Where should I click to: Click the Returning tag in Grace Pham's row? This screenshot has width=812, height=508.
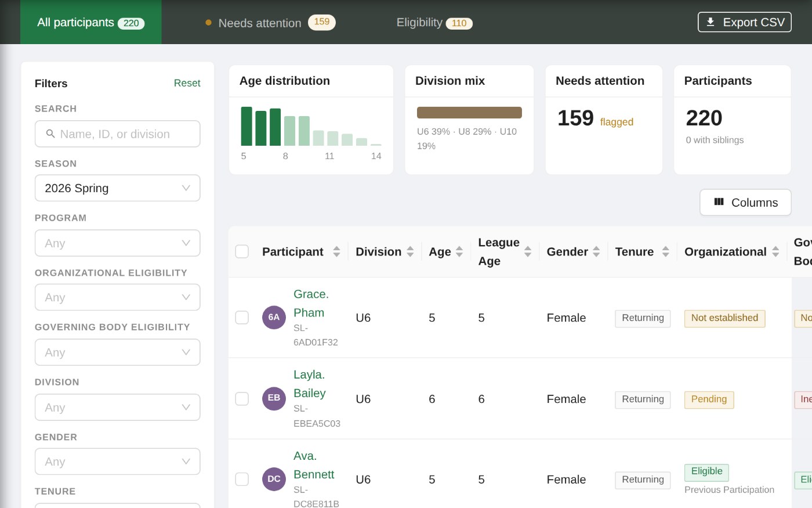coord(643,318)
